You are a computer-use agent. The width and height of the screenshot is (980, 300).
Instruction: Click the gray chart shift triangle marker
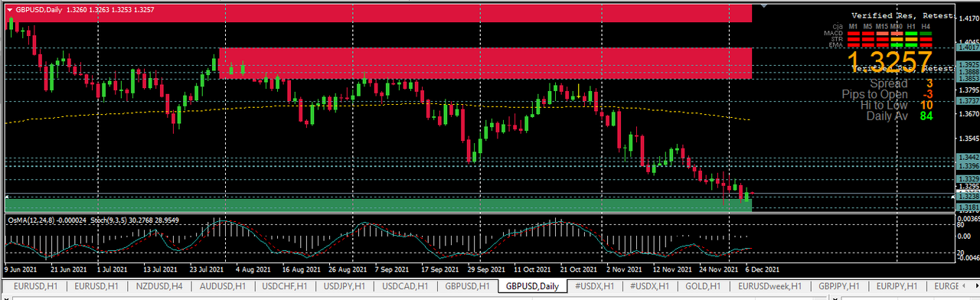tap(763, 7)
